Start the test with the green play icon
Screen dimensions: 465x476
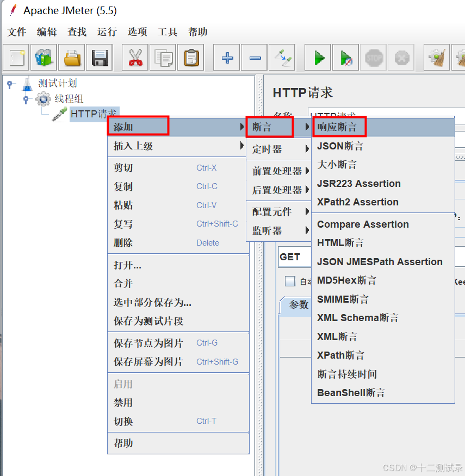point(318,58)
